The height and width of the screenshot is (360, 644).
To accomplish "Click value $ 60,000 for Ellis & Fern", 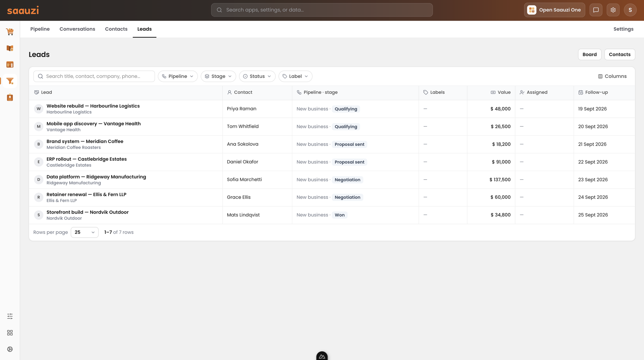I will coord(501,197).
